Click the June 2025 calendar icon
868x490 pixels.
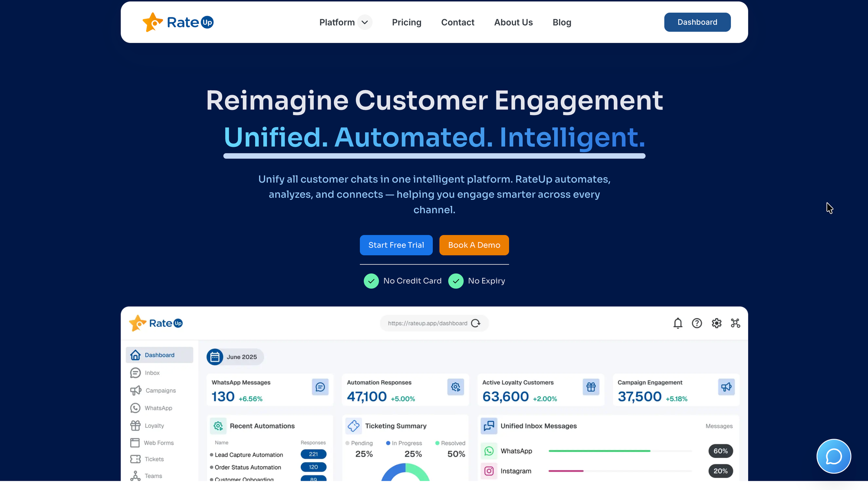[215, 357]
